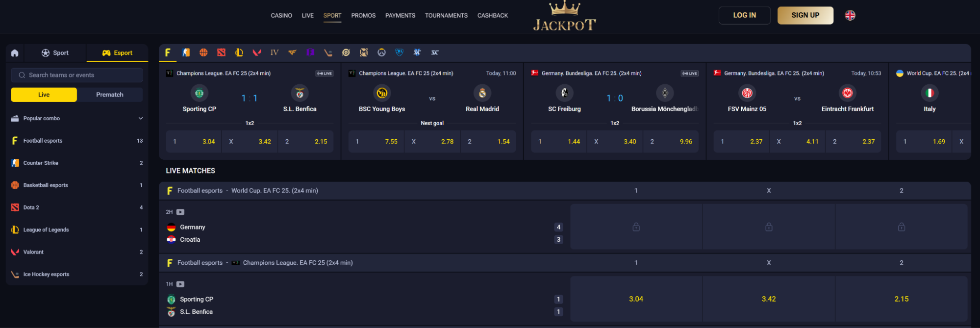
Task: Bet Real Madrid next goal 1.54
Action: click(488, 142)
